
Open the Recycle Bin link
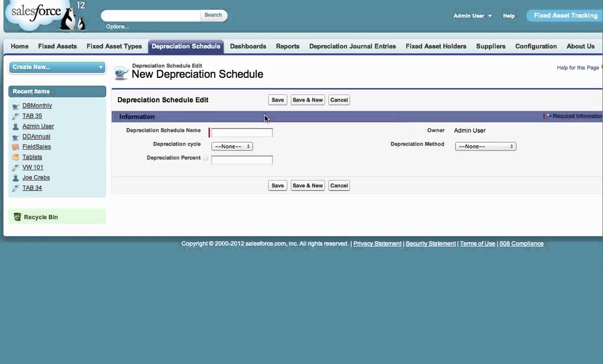[41, 217]
